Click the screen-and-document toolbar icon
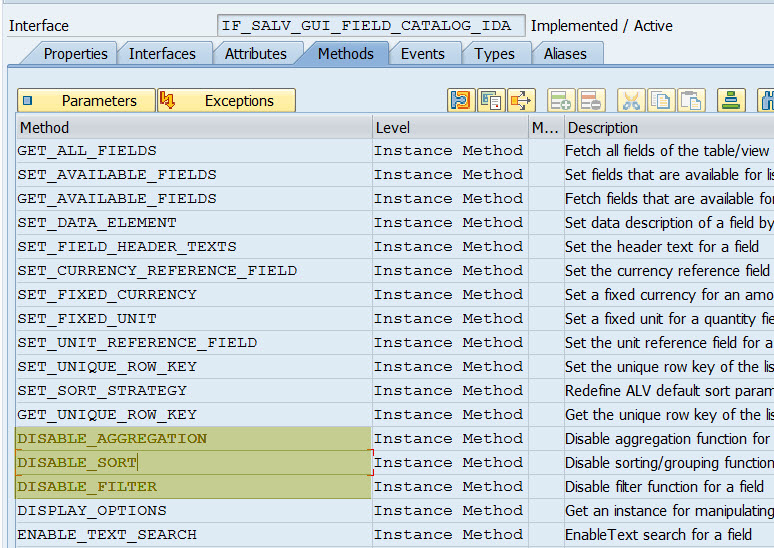 (x=491, y=101)
